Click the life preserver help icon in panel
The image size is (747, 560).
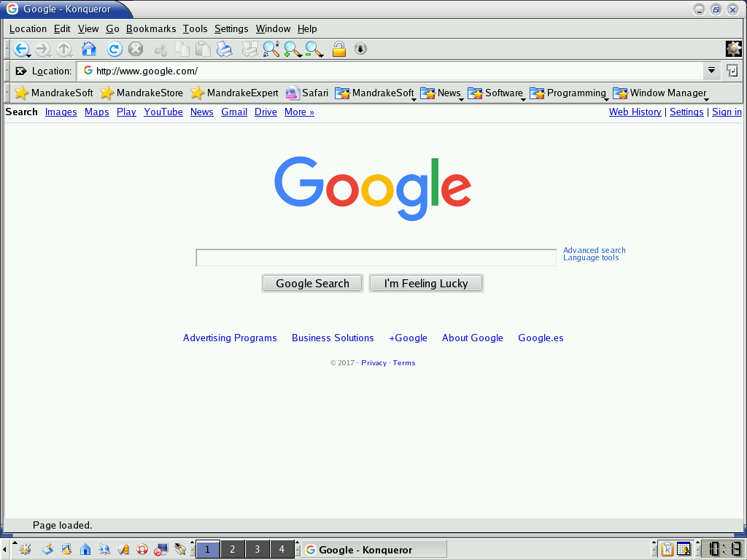point(142,550)
